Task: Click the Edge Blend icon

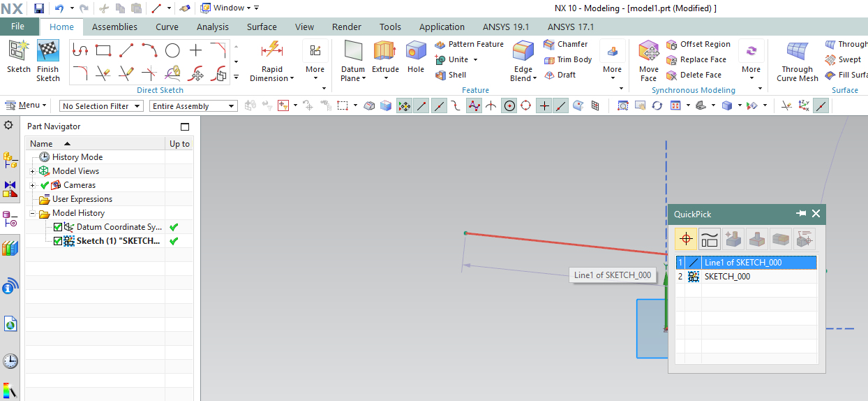Action: coord(523,51)
